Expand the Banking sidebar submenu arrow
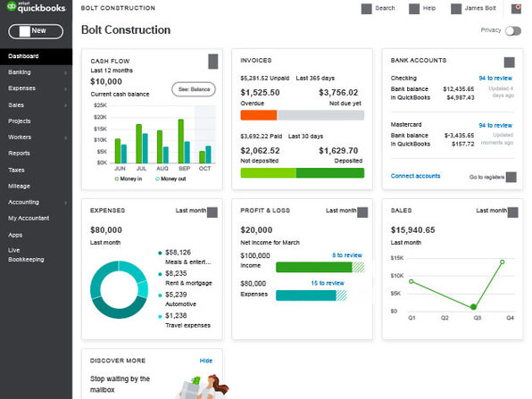This screenshot has width=532, height=399. pyautogui.click(x=65, y=72)
